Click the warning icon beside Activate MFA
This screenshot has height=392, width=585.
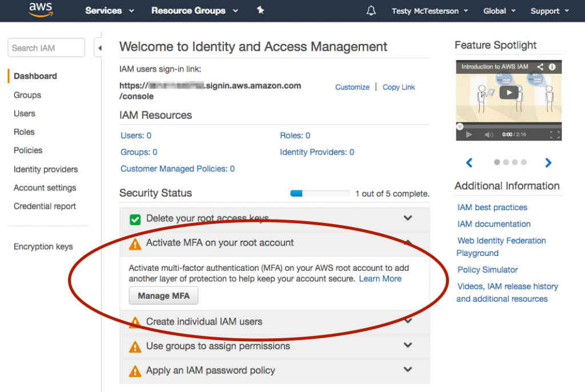(x=135, y=244)
